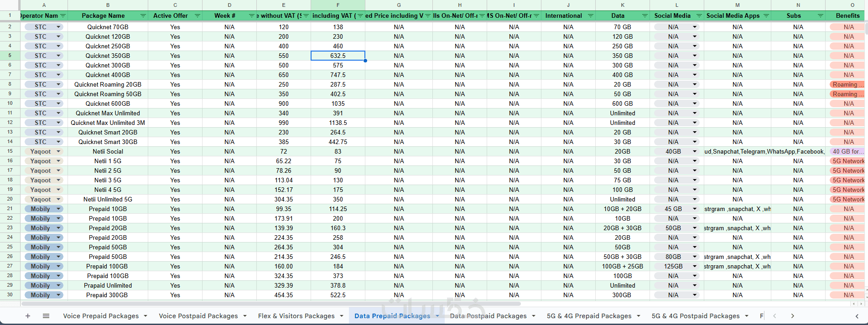The image size is (868, 325).
Task: Select cell Netii Unlimited 5G
Action: click(108, 199)
